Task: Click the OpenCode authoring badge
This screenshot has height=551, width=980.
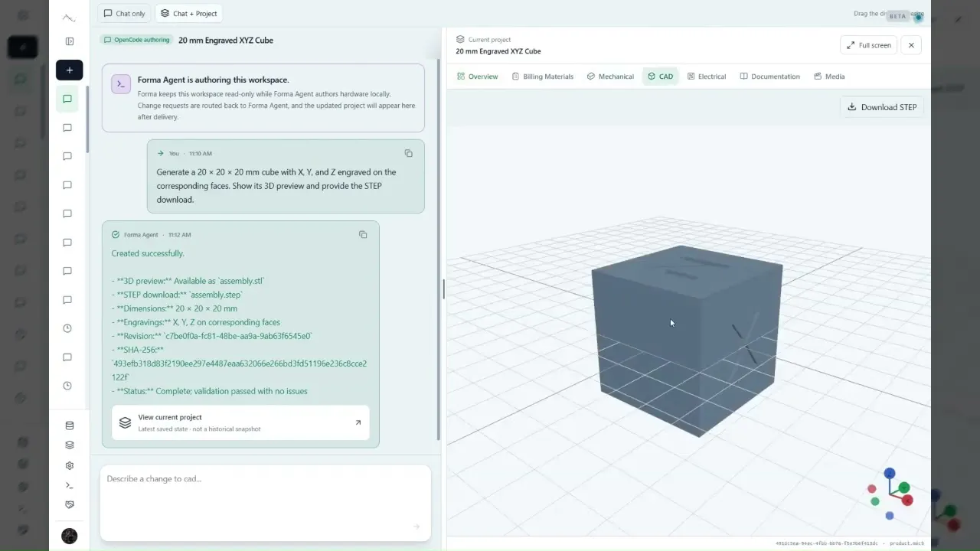Action: (x=136, y=40)
